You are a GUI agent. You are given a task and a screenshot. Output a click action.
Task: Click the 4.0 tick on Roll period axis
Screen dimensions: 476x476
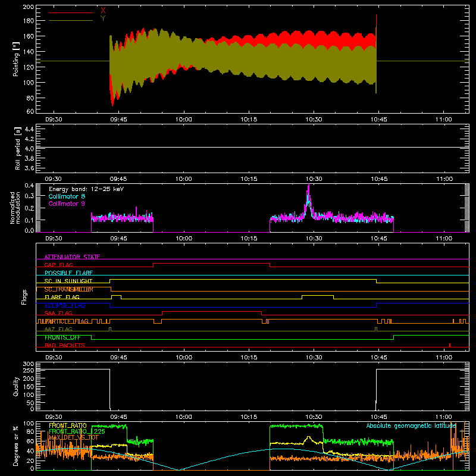click(29, 148)
